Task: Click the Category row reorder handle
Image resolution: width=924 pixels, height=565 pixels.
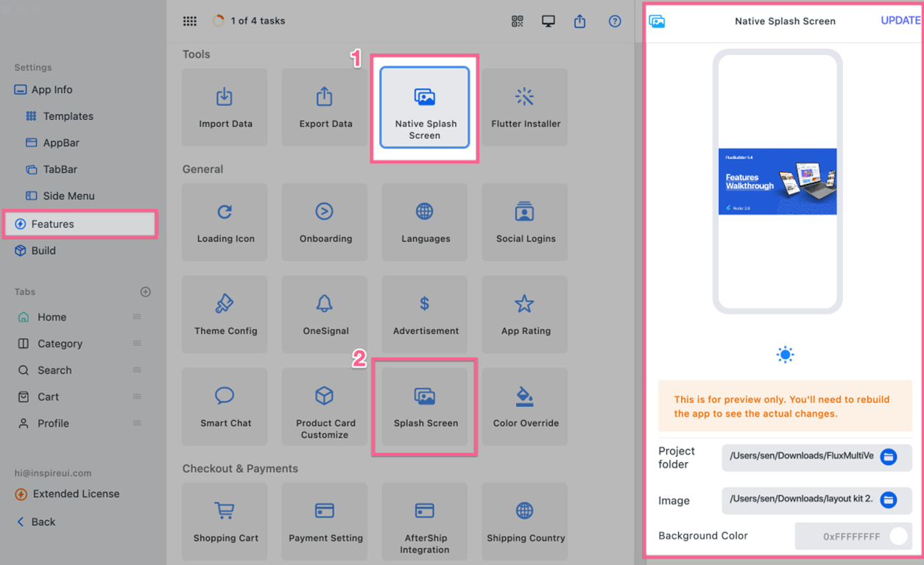Action: click(137, 344)
